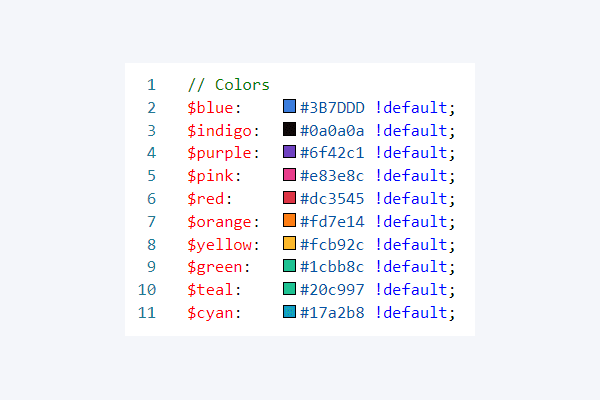Pick the orange #fd7e14 color swatch
The width and height of the screenshot is (600, 400).
(289, 220)
